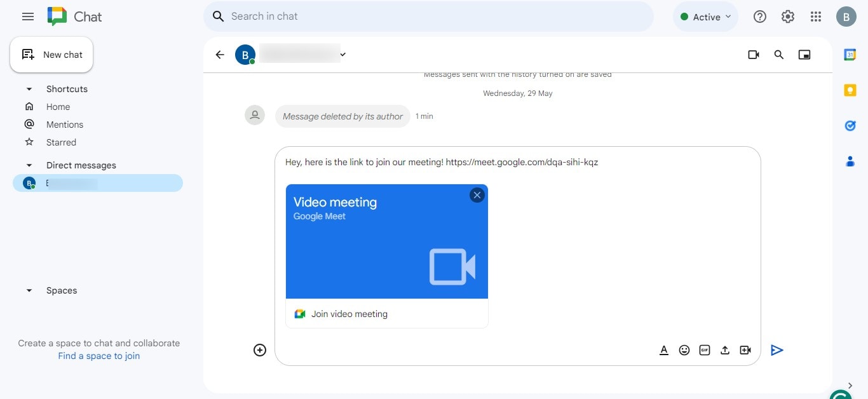Click inside the Search in chat field
The width and height of the screenshot is (868, 399).
click(x=428, y=17)
